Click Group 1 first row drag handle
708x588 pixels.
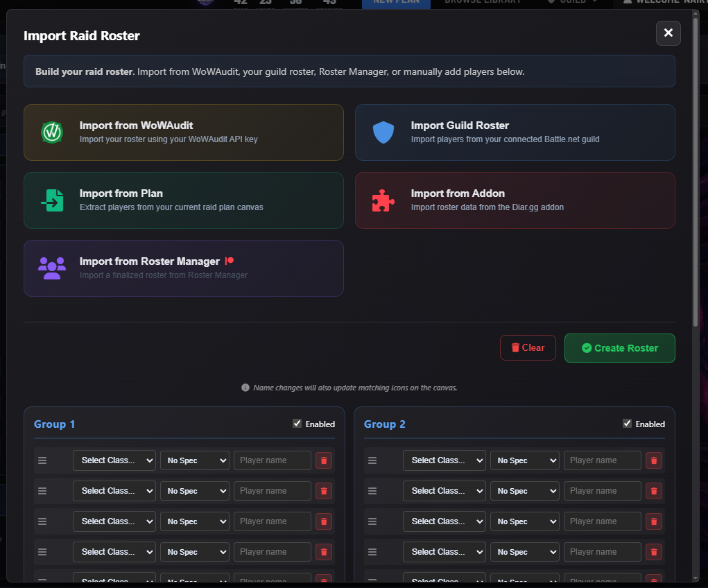42,460
